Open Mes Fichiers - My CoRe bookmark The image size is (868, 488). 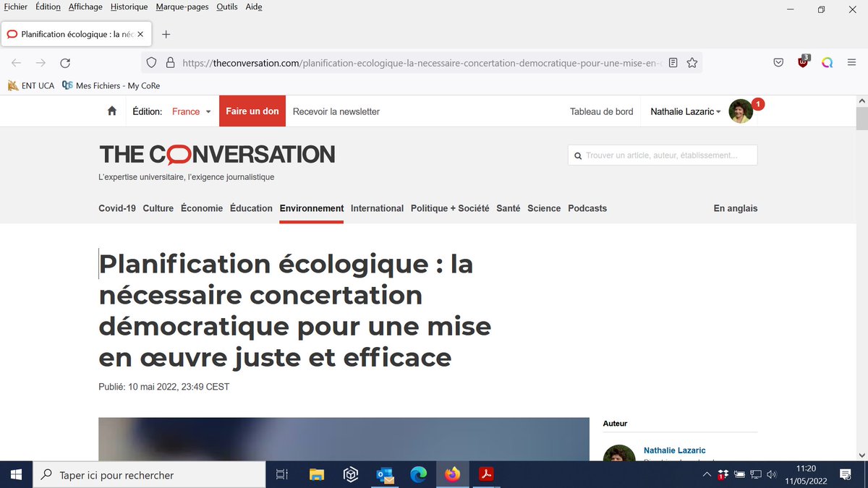pos(111,85)
